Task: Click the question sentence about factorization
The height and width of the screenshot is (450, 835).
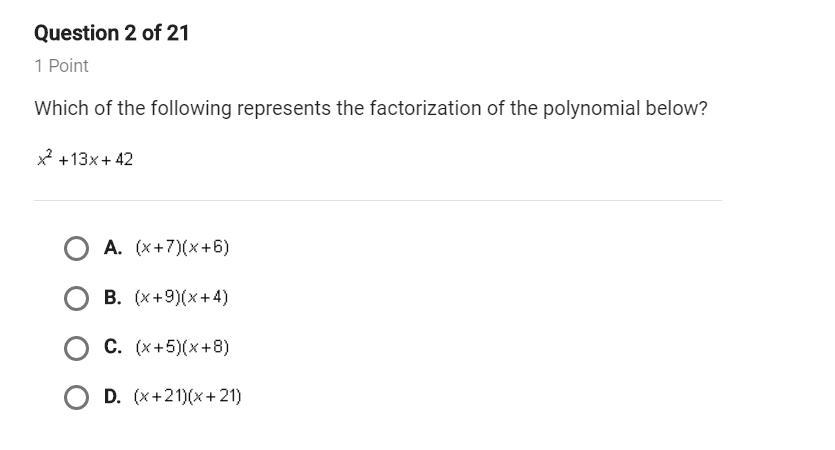Action: [371, 109]
